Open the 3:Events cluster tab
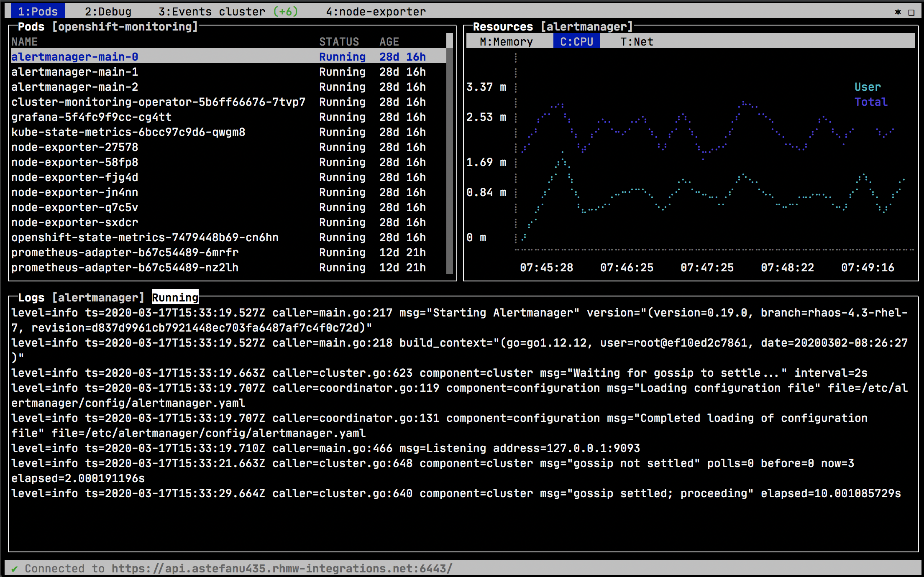This screenshot has height=577, width=924. click(228, 11)
